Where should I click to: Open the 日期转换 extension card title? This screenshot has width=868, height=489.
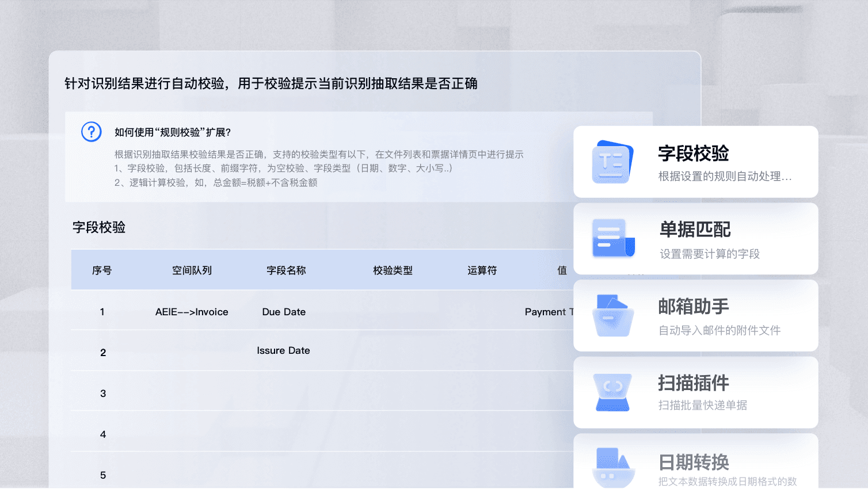[694, 462]
